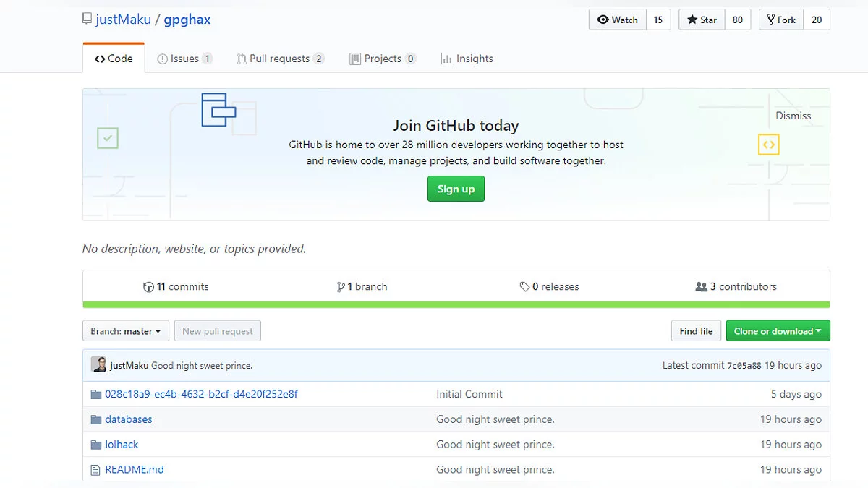Switch to the Issues tab

coord(184,59)
